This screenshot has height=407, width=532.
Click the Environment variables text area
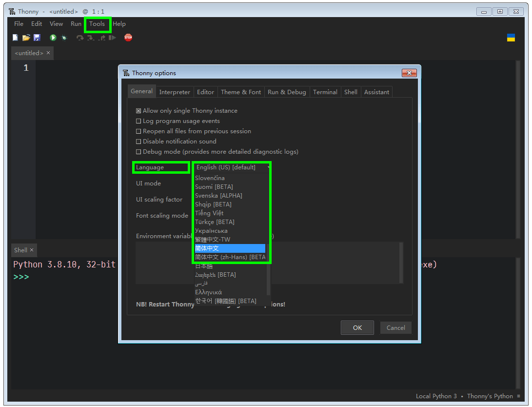[267, 263]
